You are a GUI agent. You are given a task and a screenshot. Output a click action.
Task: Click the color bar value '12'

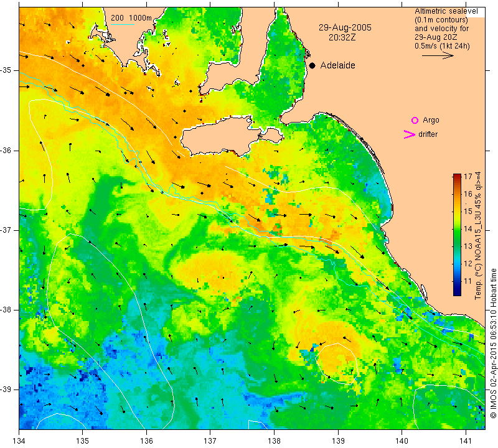[x=468, y=264]
